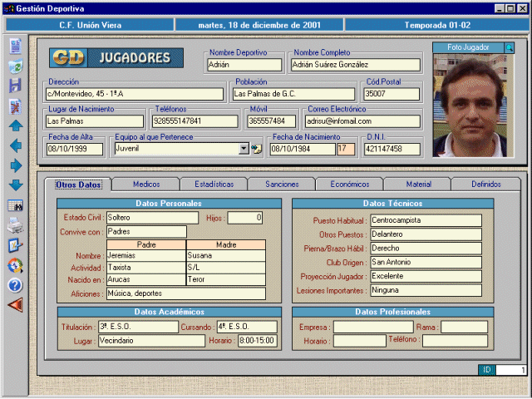
Task: Click the father's name field Jeremias
Action: [x=146, y=255]
